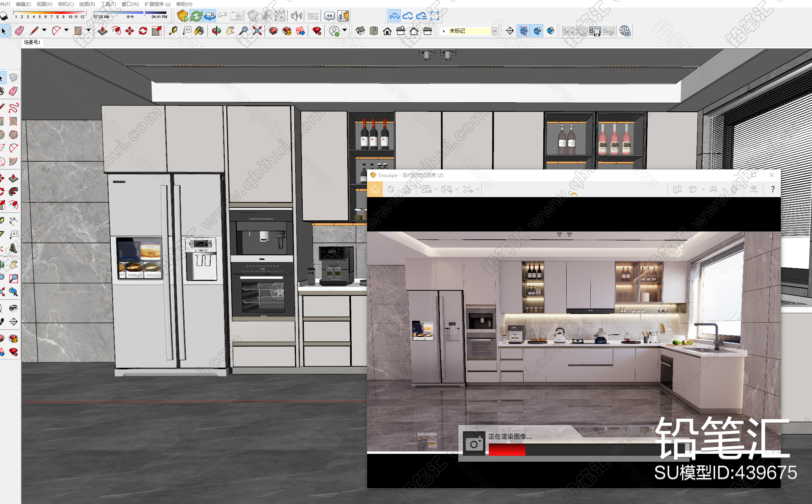Select the Push/Pull tool
This screenshot has width=812, height=504.
tap(103, 31)
